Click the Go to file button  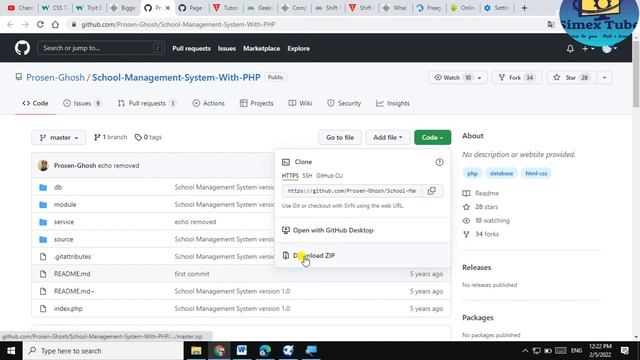click(x=340, y=138)
